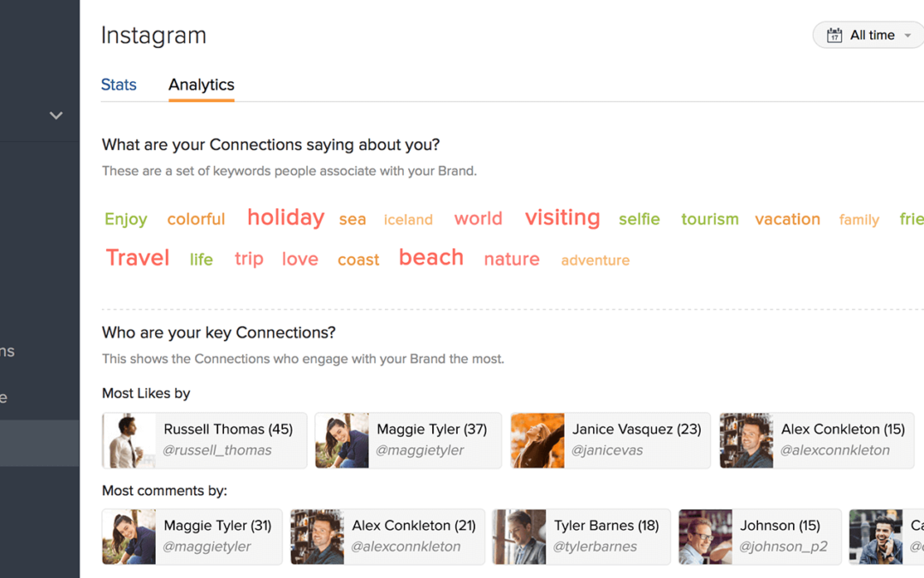Open Russell Thomas profile photo under Most Likes
This screenshot has width=924, height=578.
click(x=129, y=440)
